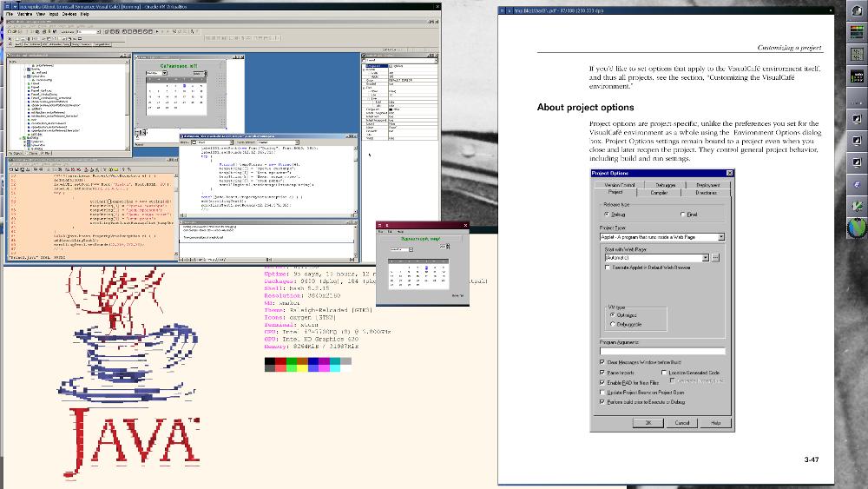Click the source editor's vertical scrollbar
Viewport: 868px width, 489px height.
355,181
